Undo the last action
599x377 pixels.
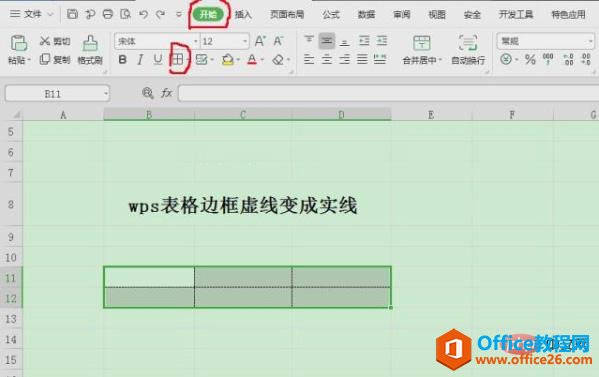pyautogui.click(x=143, y=15)
